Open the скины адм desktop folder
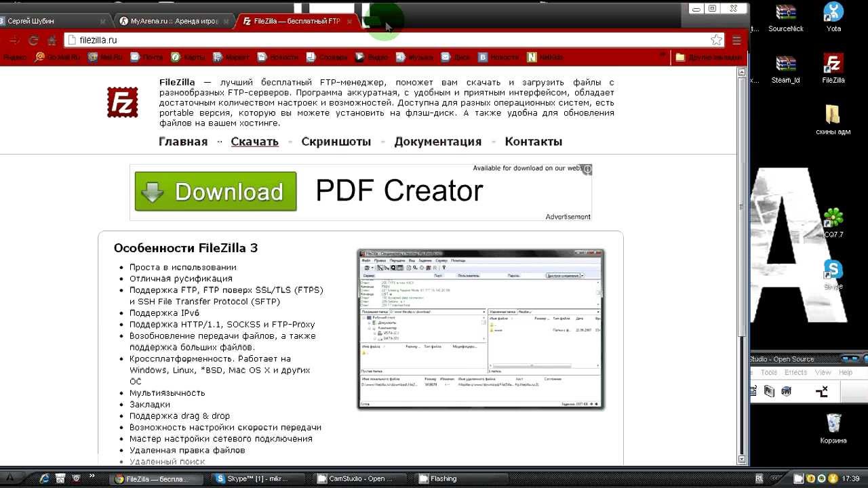Viewport: 868px width, 488px height. point(833,120)
